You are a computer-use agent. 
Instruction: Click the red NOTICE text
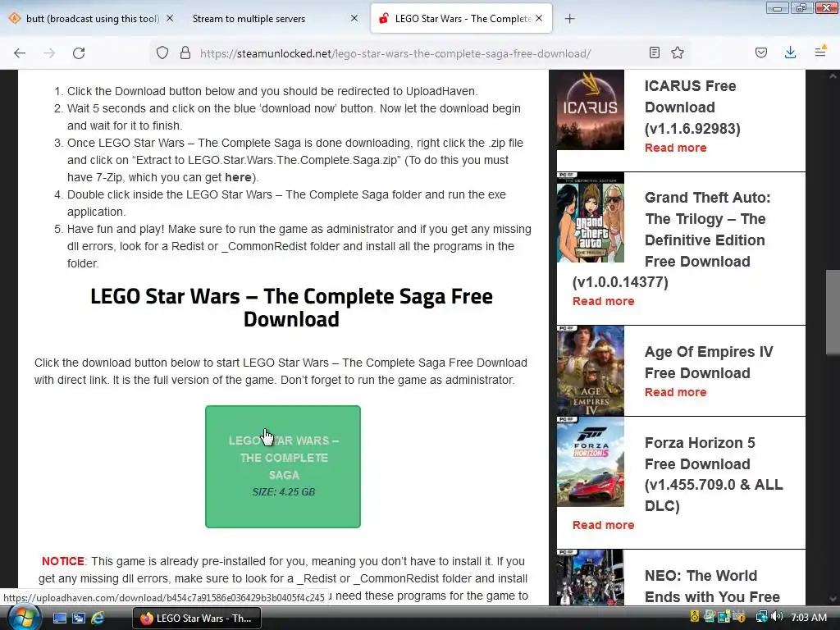(x=62, y=561)
